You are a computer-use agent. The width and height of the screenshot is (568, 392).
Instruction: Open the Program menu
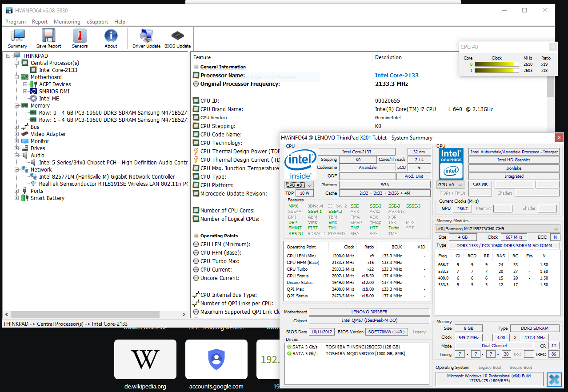(16, 21)
